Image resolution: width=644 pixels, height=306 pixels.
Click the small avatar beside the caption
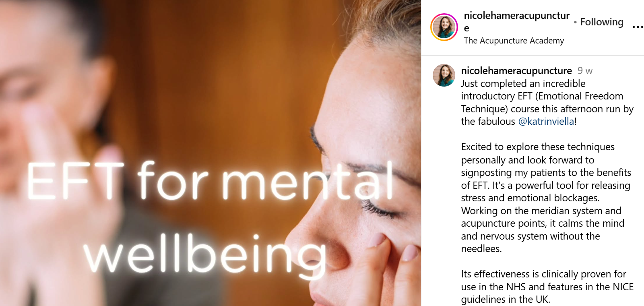point(444,75)
